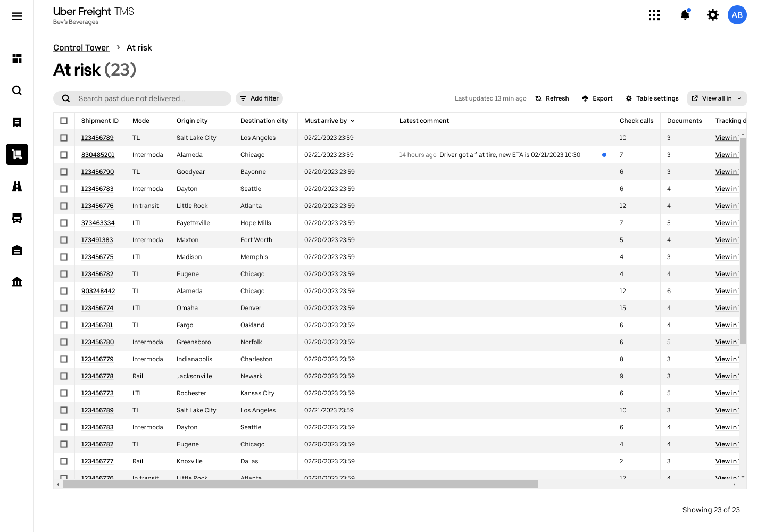Open the dashboard grid icon in sidebar

[17, 59]
